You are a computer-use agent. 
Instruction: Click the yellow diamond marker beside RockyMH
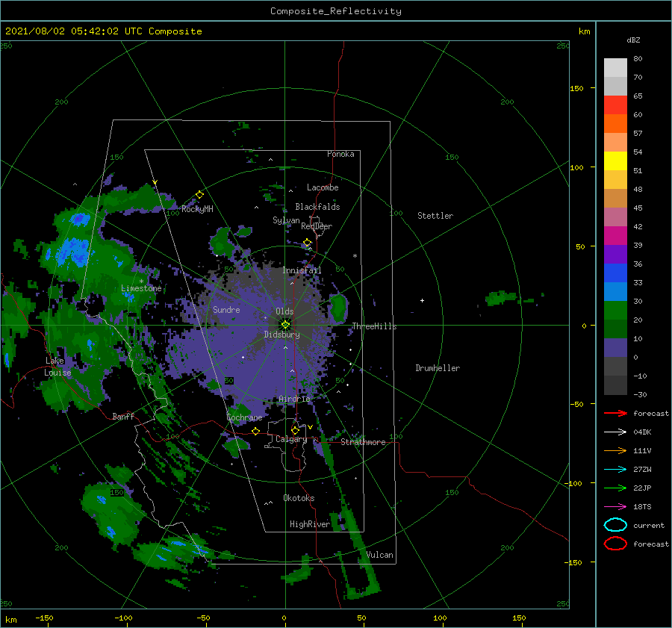[x=199, y=195]
